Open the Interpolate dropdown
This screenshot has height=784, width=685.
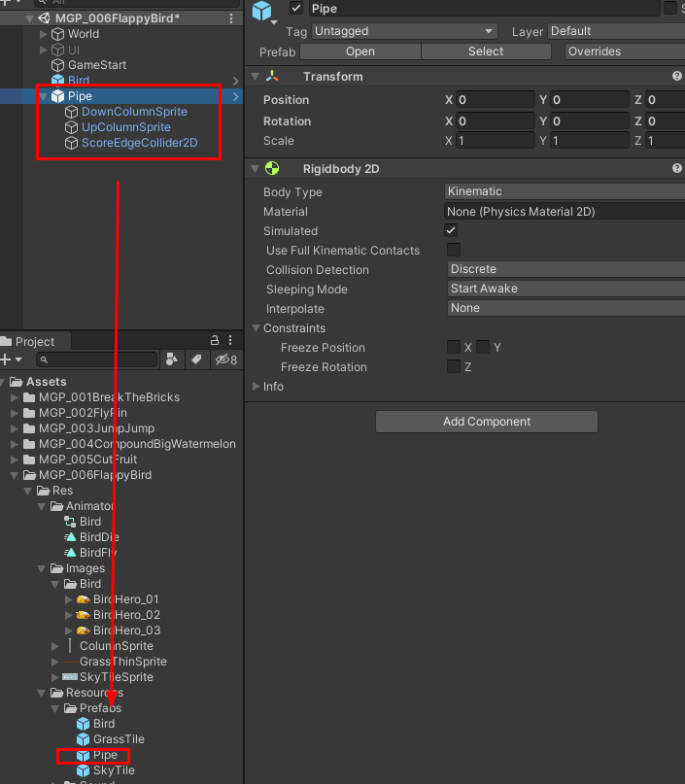point(566,308)
